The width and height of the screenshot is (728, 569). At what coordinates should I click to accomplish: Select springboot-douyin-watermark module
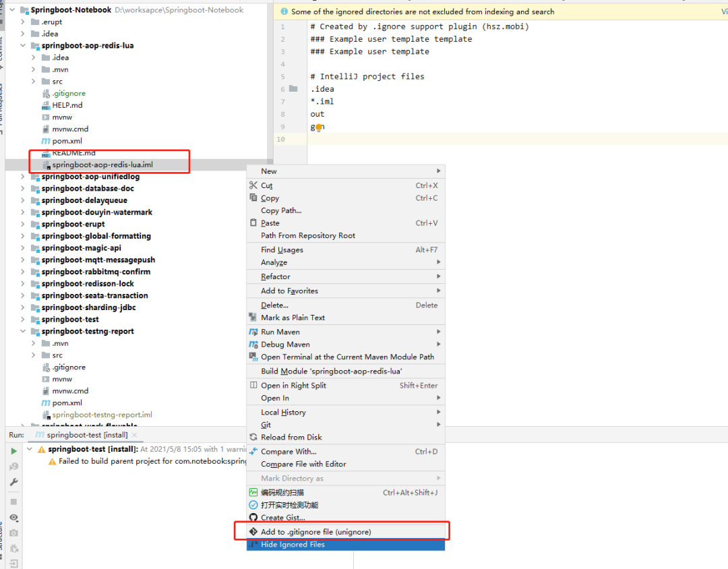pyautogui.click(x=97, y=212)
